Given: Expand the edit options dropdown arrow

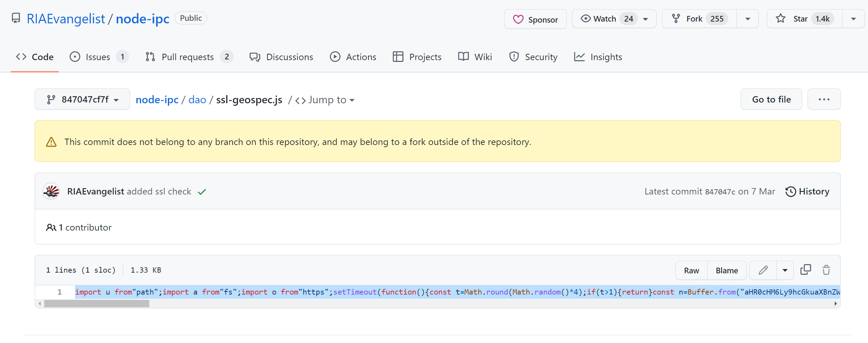Looking at the screenshot, I should pos(785,271).
